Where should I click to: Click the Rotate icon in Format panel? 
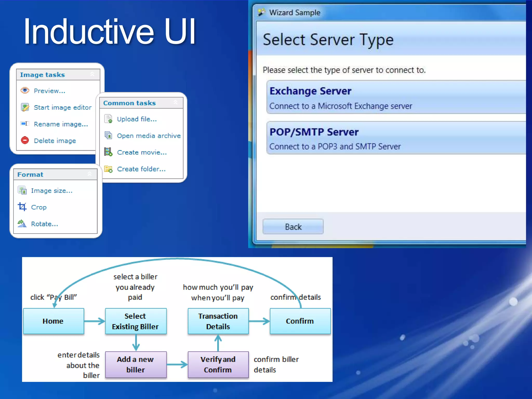(22, 224)
